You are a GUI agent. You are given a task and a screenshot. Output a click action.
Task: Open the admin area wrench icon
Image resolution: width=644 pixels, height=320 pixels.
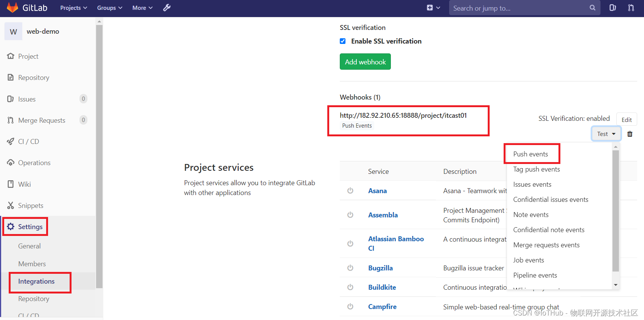(x=167, y=8)
